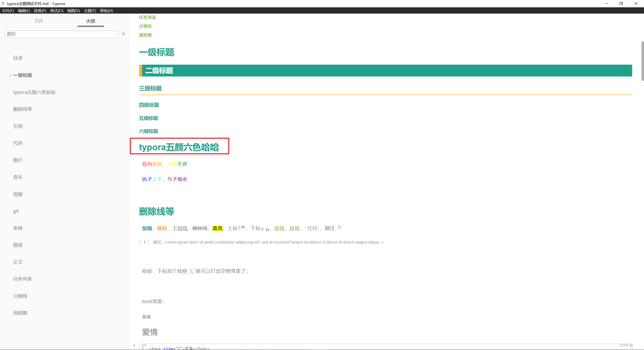Click the 二级标题 green banner heading
The height and width of the screenshot is (350, 644).
point(385,71)
